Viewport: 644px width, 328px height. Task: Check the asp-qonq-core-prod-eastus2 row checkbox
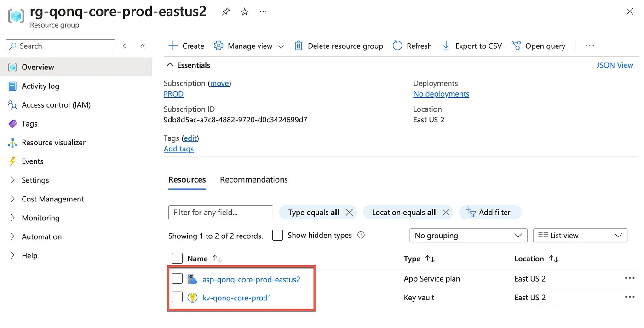pos(177,279)
